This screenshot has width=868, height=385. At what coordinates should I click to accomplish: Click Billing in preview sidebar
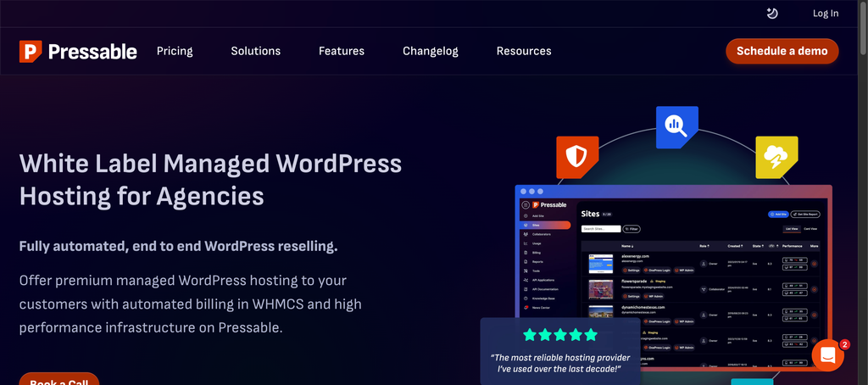532,253
